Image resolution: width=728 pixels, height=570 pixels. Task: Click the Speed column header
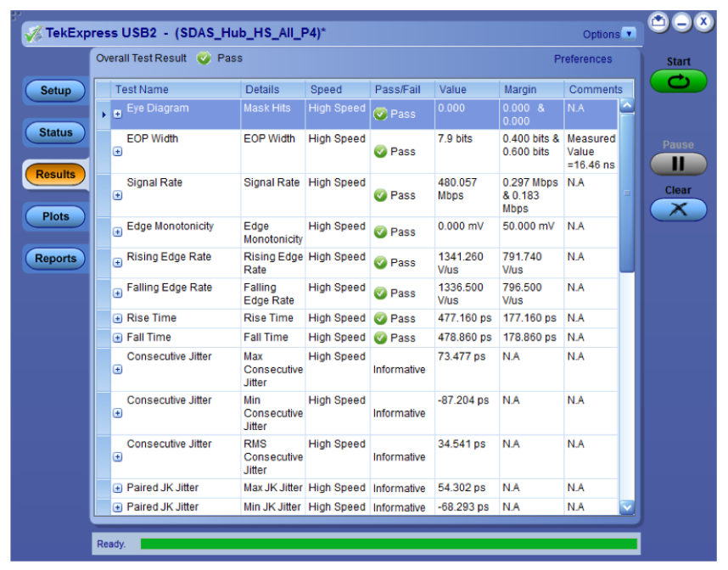(338, 90)
